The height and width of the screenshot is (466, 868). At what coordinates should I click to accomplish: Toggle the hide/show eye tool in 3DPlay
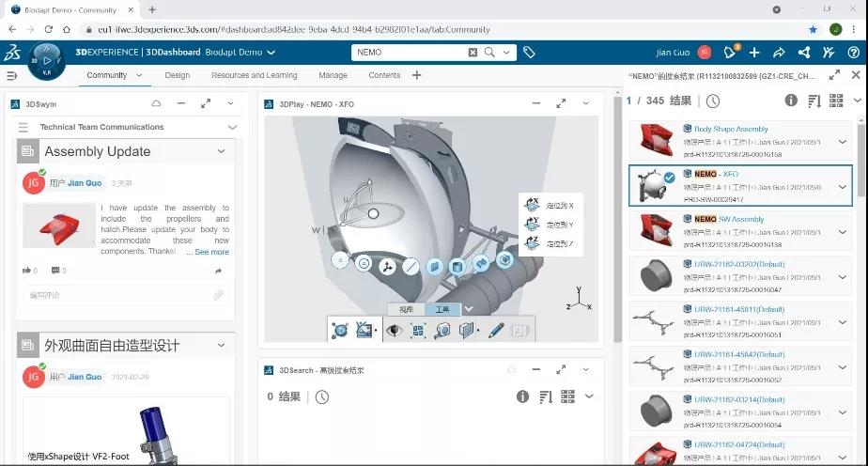point(394,331)
